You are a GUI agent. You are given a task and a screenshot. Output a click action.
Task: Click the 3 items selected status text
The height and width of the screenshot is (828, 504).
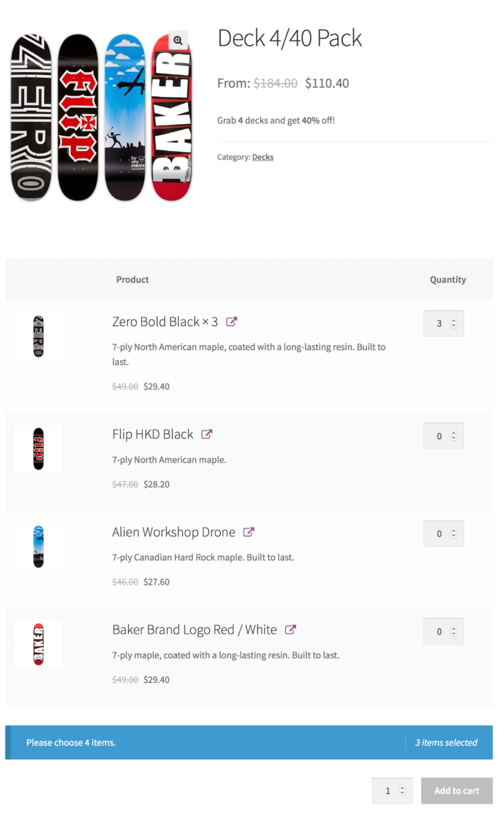446,742
